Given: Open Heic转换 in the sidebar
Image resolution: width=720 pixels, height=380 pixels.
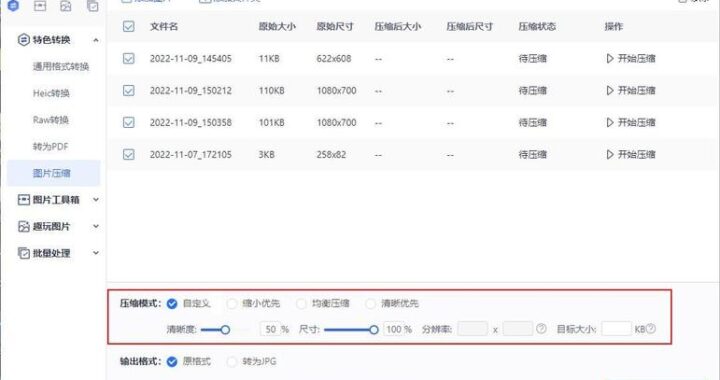Looking at the screenshot, I should (x=51, y=93).
